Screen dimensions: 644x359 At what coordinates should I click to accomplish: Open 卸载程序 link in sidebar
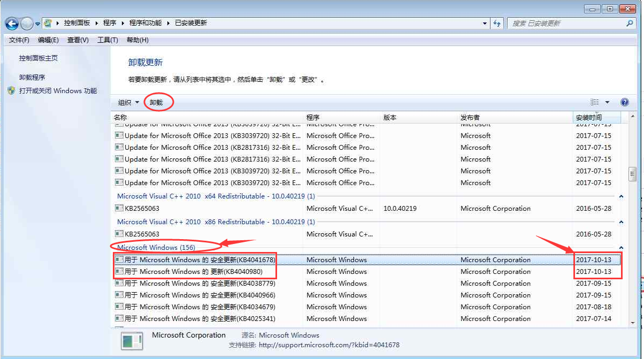pos(32,77)
